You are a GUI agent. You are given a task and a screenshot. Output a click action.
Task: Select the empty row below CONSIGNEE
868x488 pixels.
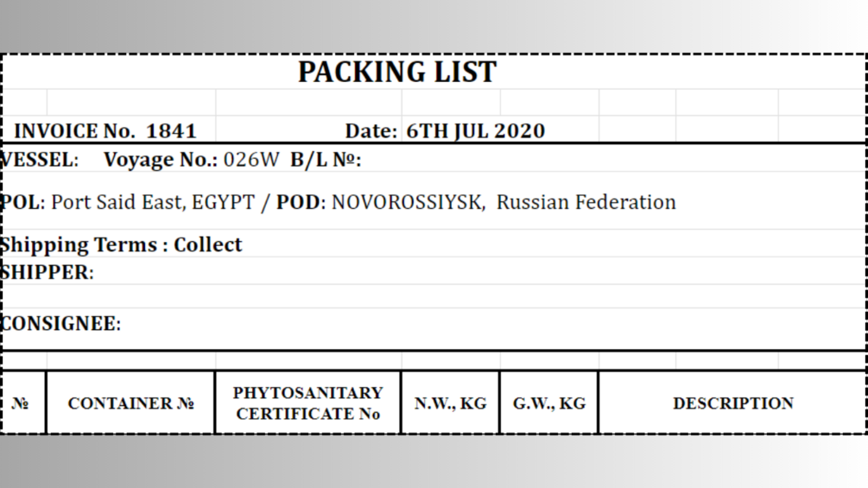434,360
